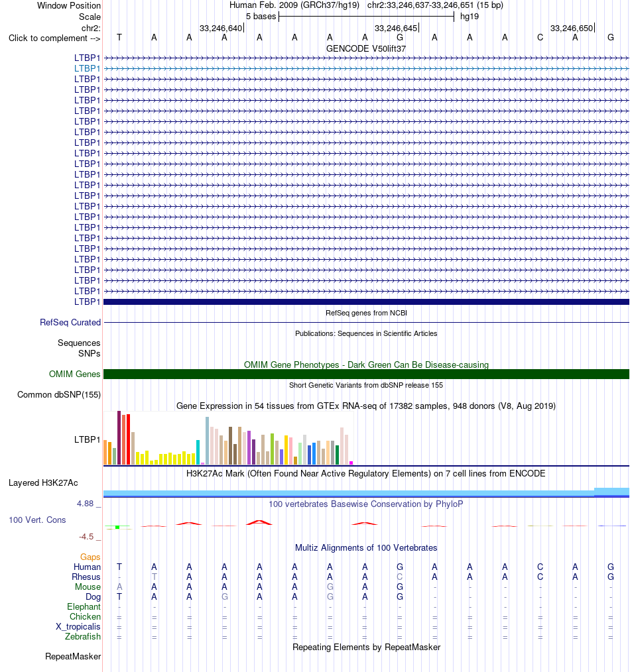Click the 4.88 upper PhyloP scale value

85,504
